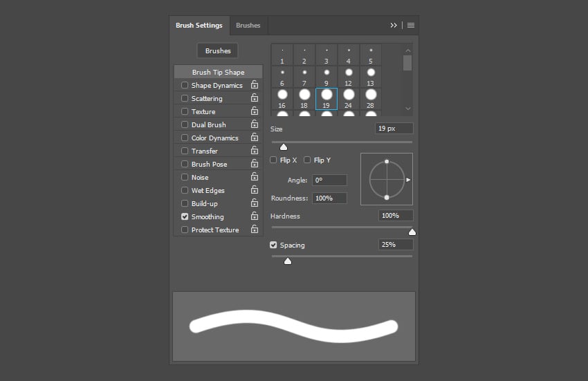Enable the Scattering checkbox
This screenshot has height=381, width=588.
pyautogui.click(x=185, y=98)
